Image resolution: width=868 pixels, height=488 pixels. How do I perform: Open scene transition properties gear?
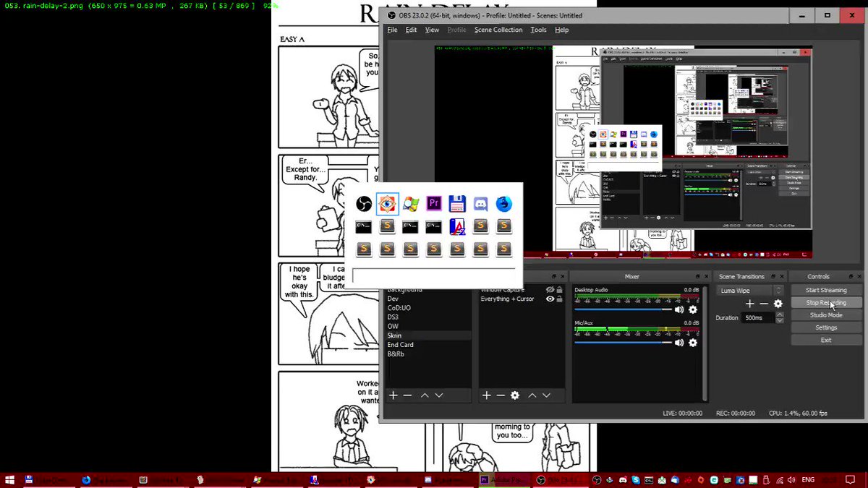[x=778, y=304]
